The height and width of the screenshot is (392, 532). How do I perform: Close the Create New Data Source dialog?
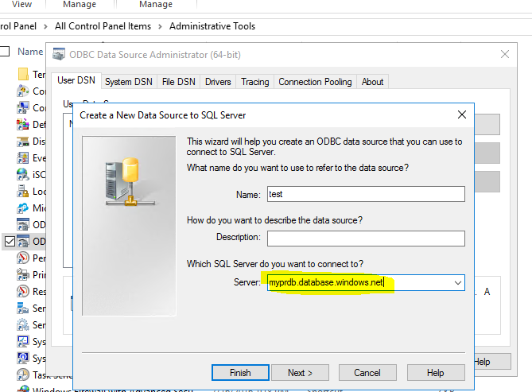(461, 114)
